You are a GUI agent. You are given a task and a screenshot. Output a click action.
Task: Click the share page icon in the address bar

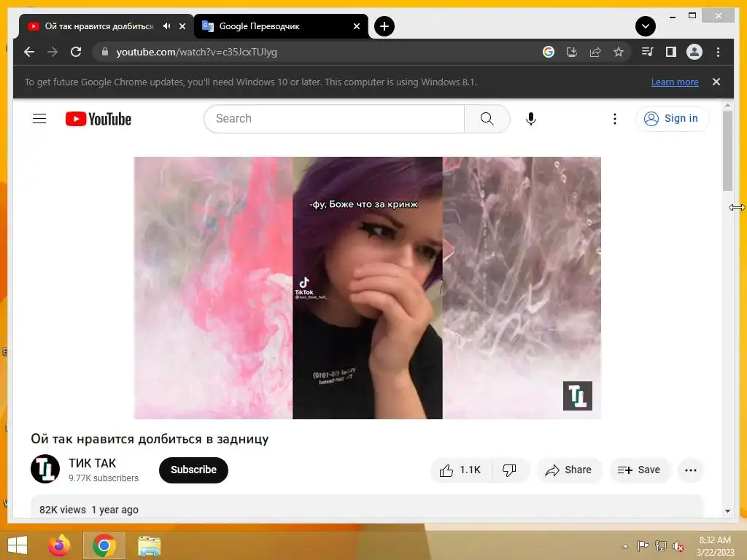tap(595, 52)
